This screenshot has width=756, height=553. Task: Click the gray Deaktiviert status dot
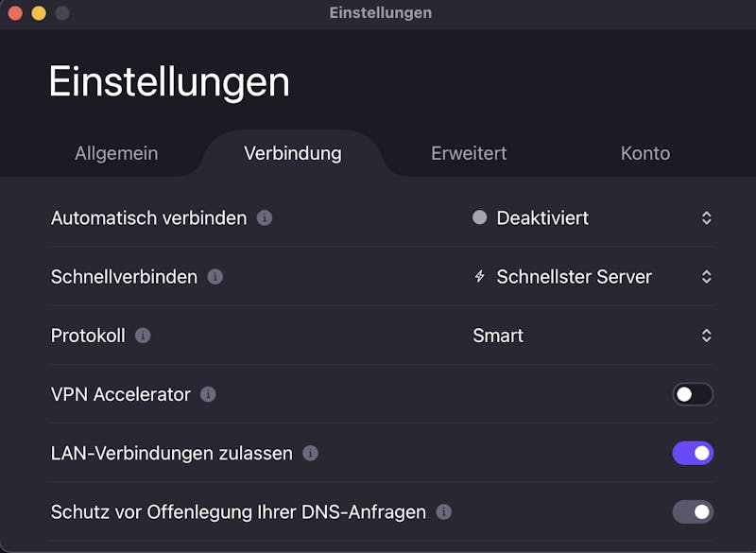[480, 217]
